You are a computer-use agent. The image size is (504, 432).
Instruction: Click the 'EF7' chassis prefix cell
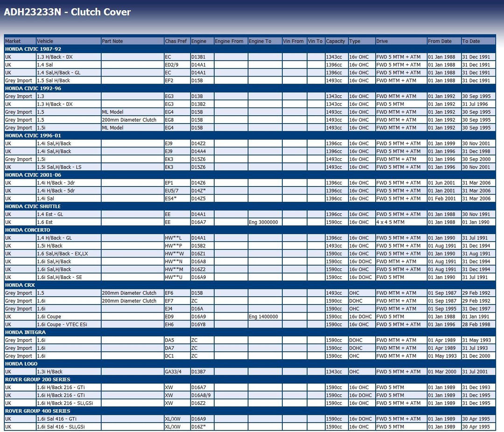[x=177, y=301]
